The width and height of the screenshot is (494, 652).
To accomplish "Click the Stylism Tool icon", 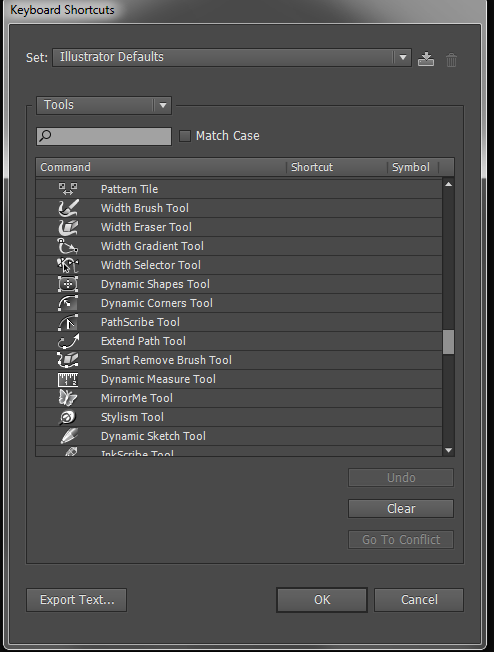I will (x=67, y=417).
